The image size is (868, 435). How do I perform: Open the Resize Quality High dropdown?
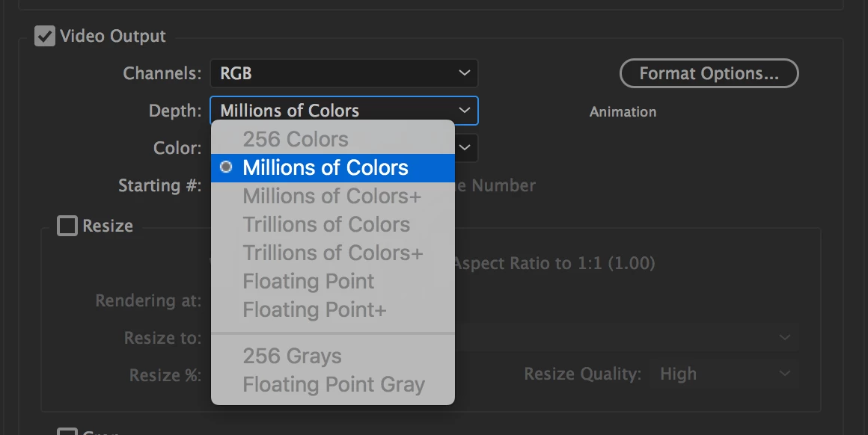tap(724, 374)
